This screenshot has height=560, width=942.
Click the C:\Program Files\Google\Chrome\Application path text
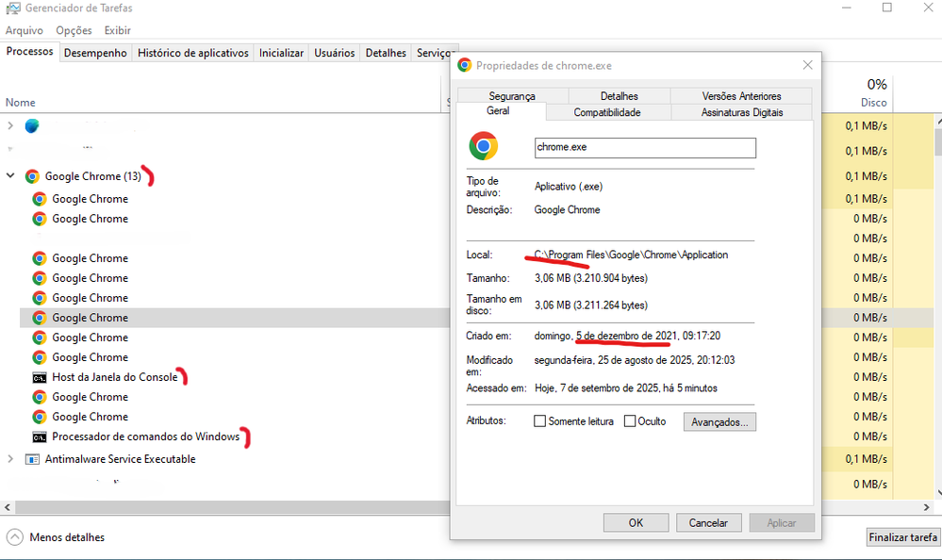click(632, 255)
